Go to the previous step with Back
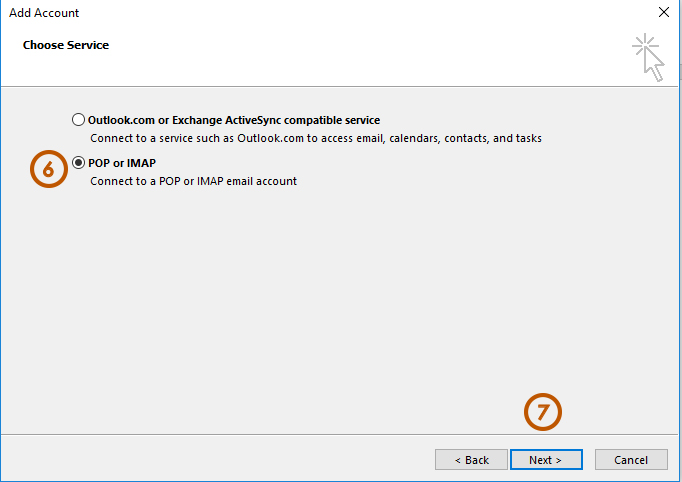The image size is (682, 482). pos(471,460)
